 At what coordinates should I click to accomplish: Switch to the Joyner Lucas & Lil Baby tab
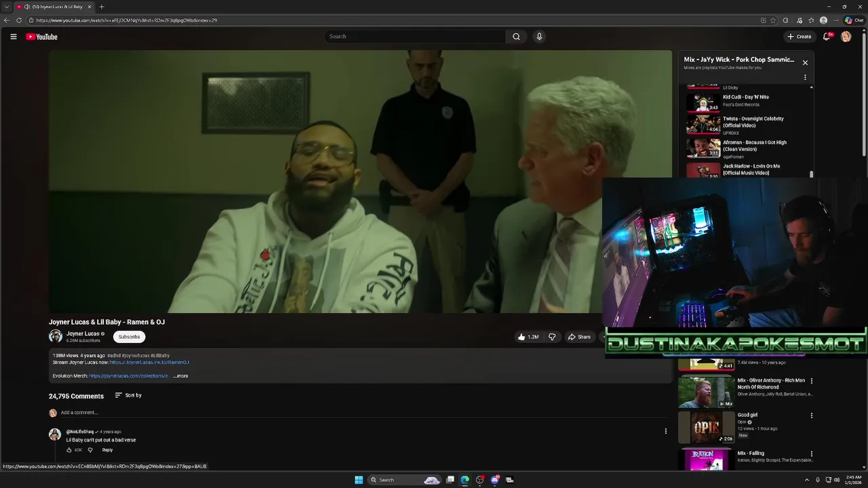tap(54, 7)
